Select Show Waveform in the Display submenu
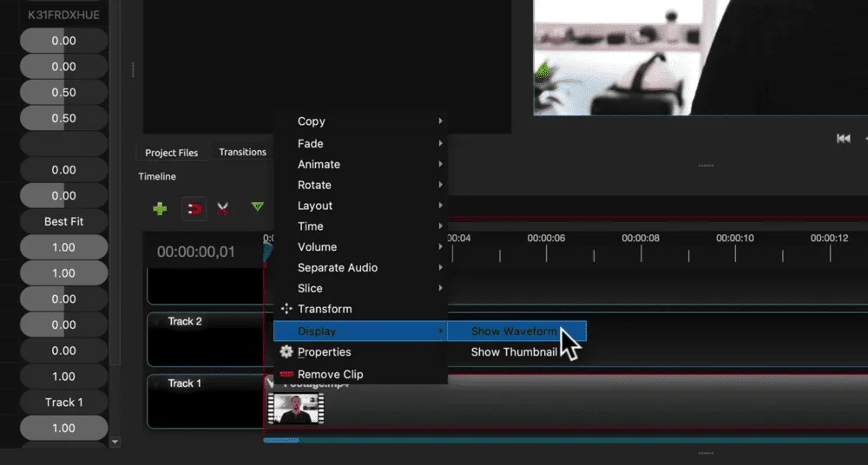Screen dimensions: 868x465 tap(514, 331)
